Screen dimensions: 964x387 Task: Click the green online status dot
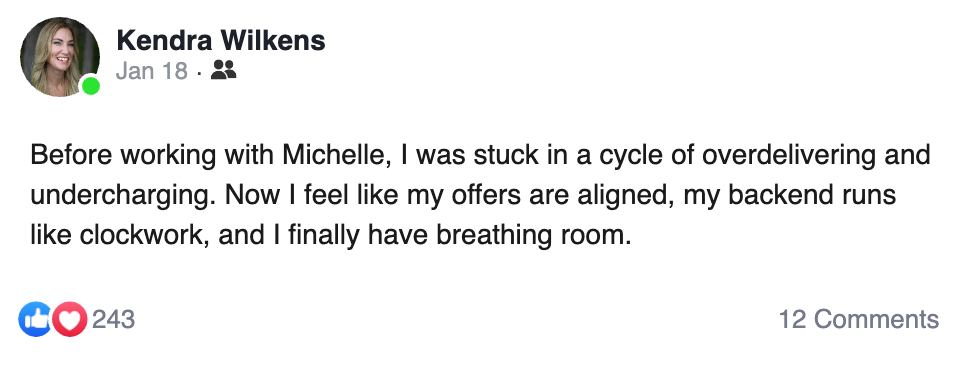pos(91,87)
